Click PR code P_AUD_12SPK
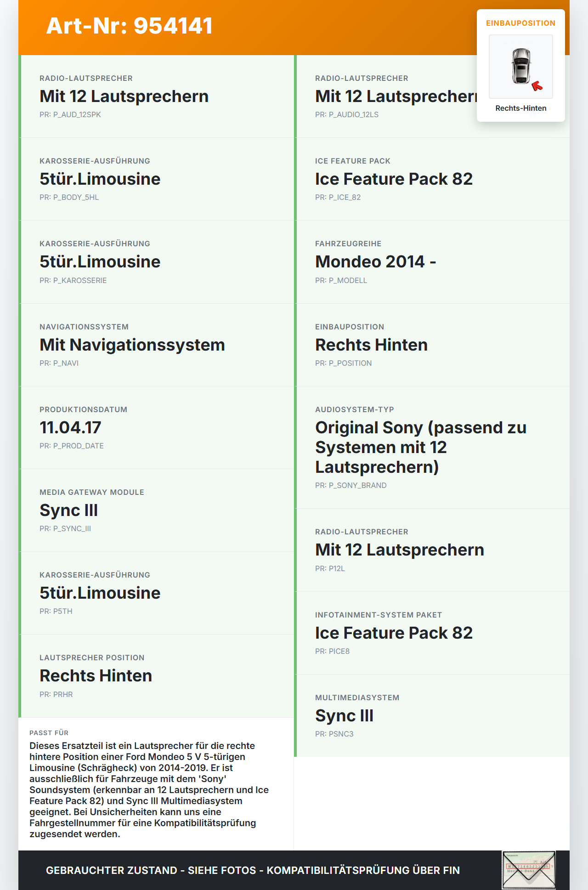Image resolution: width=588 pixels, height=890 pixels. tap(70, 114)
